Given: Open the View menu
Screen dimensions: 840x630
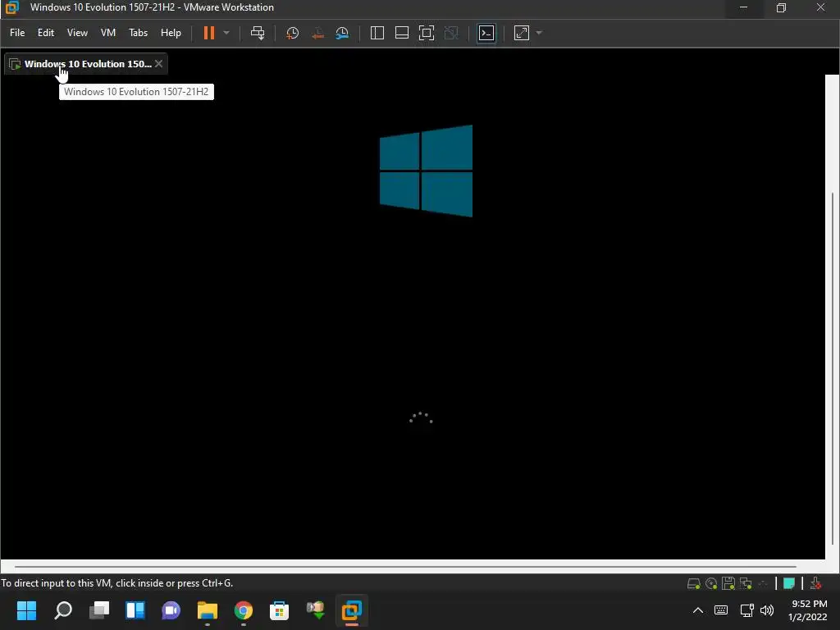Looking at the screenshot, I should pyautogui.click(x=77, y=33).
